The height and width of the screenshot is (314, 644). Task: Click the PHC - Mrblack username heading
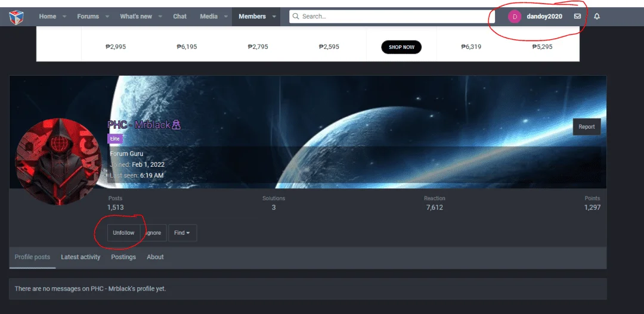[x=144, y=125]
